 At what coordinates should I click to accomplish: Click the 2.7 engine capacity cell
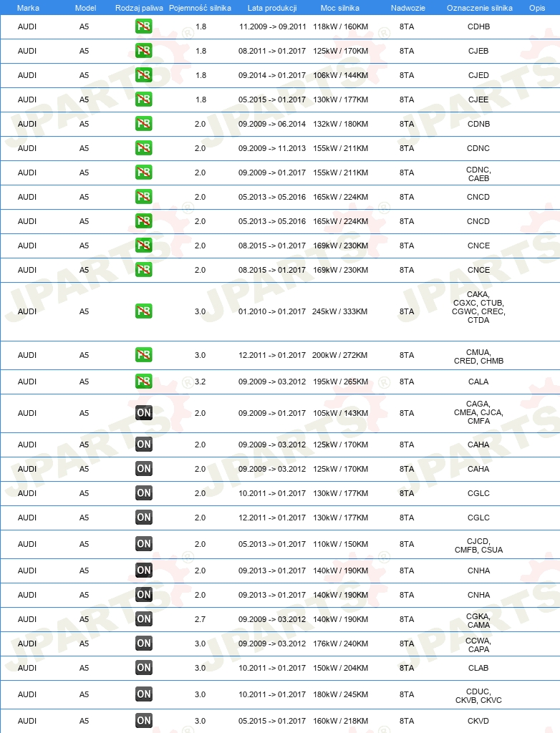click(x=201, y=619)
